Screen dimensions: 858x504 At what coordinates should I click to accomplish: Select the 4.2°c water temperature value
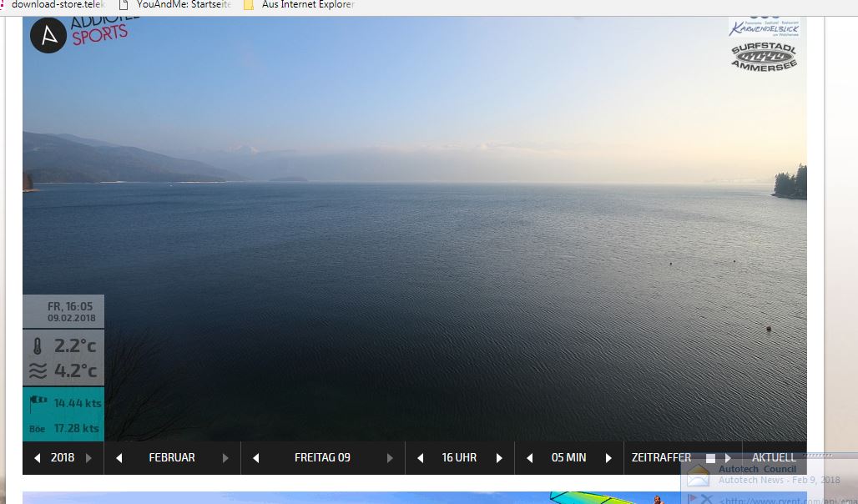75,371
